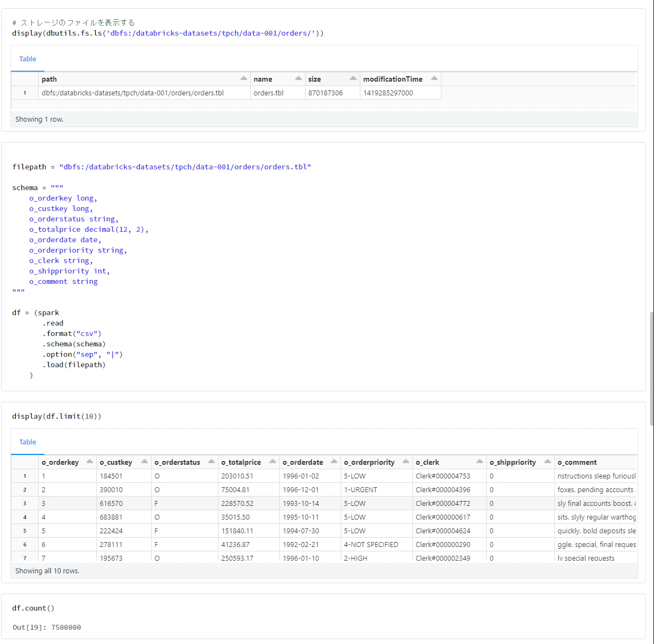Select the o_totalprice value 151840.11
The height and width of the screenshot is (644, 654).
click(249, 531)
